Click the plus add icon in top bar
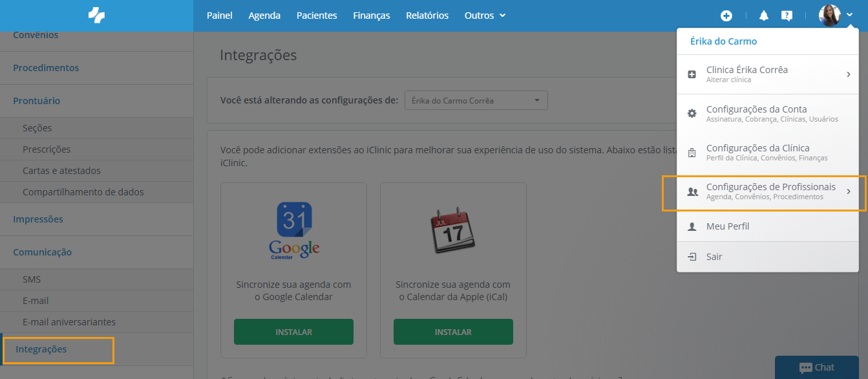 (726, 16)
